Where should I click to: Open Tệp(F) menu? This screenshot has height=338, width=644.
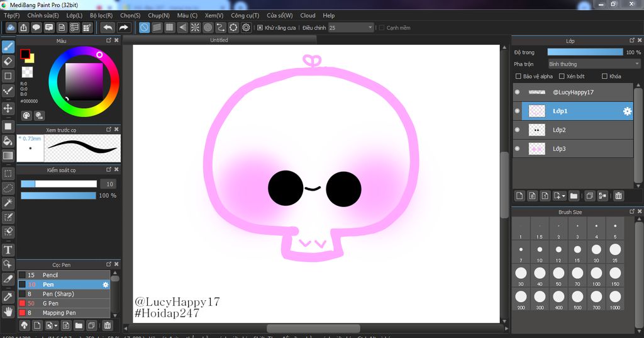pos(12,15)
